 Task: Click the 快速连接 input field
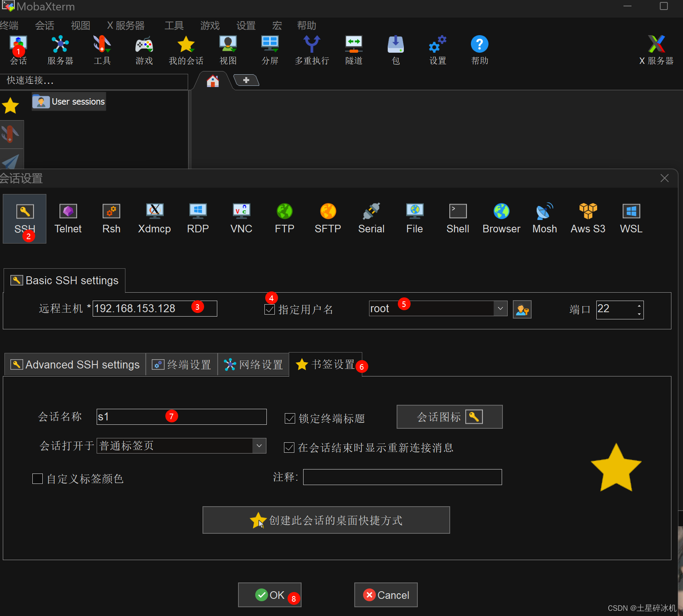(x=94, y=81)
